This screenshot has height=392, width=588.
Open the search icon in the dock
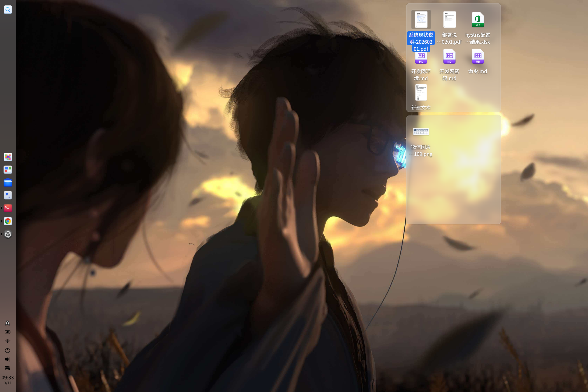(x=8, y=10)
